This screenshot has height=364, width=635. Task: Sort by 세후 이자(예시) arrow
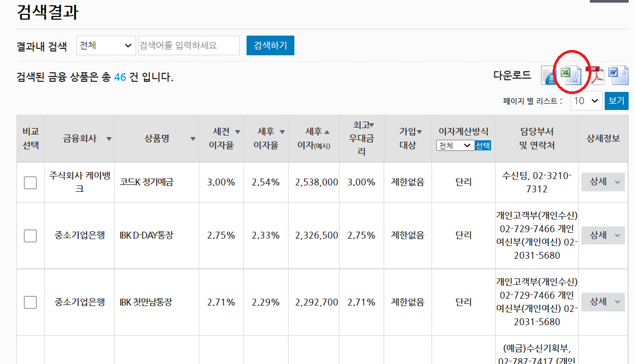[x=327, y=132]
